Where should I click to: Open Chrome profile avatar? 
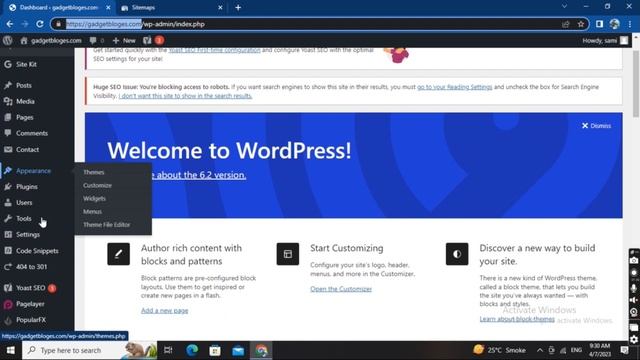(615, 24)
